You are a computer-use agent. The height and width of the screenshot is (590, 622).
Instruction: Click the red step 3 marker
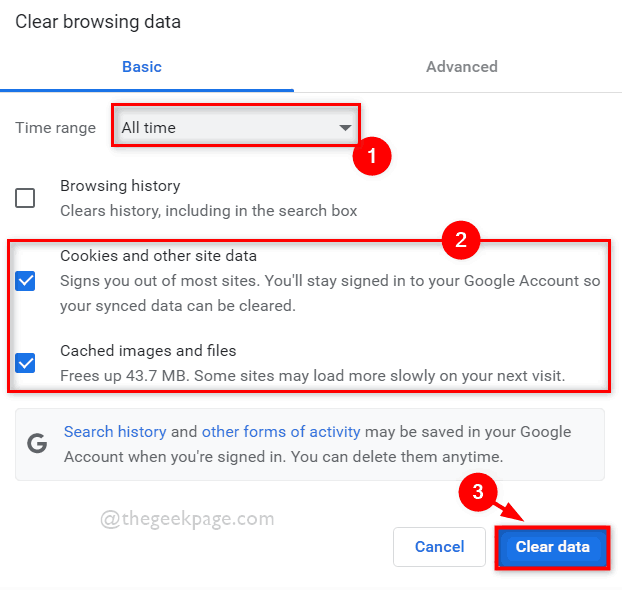pyautogui.click(x=478, y=492)
